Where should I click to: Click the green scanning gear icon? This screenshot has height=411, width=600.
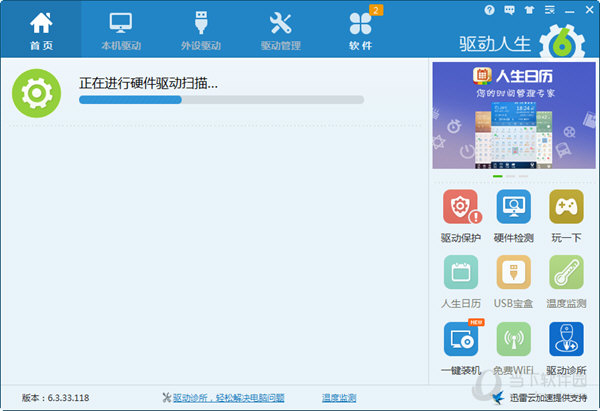(36, 93)
